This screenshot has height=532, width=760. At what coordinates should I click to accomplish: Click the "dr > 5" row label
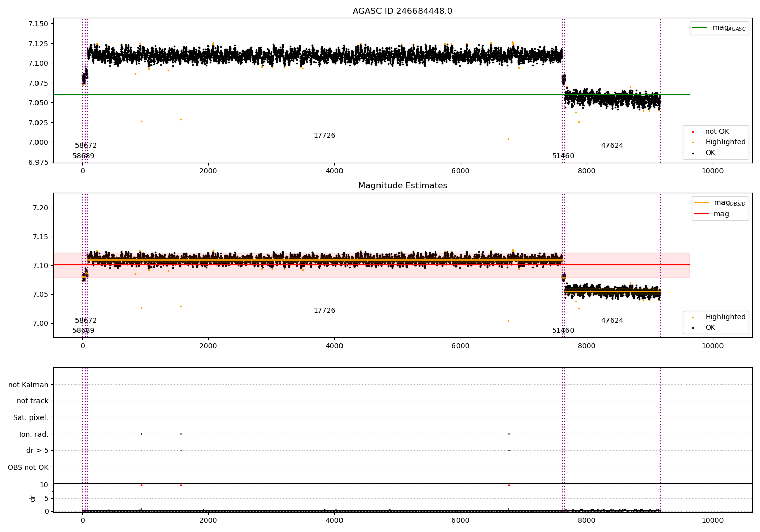[x=37, y=451]
